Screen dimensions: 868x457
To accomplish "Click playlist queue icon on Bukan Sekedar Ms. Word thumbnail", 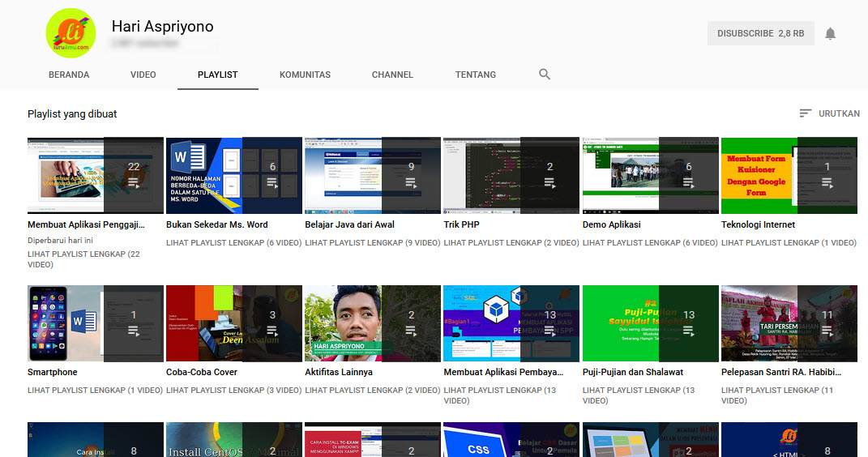I will (x=272, y=182).
